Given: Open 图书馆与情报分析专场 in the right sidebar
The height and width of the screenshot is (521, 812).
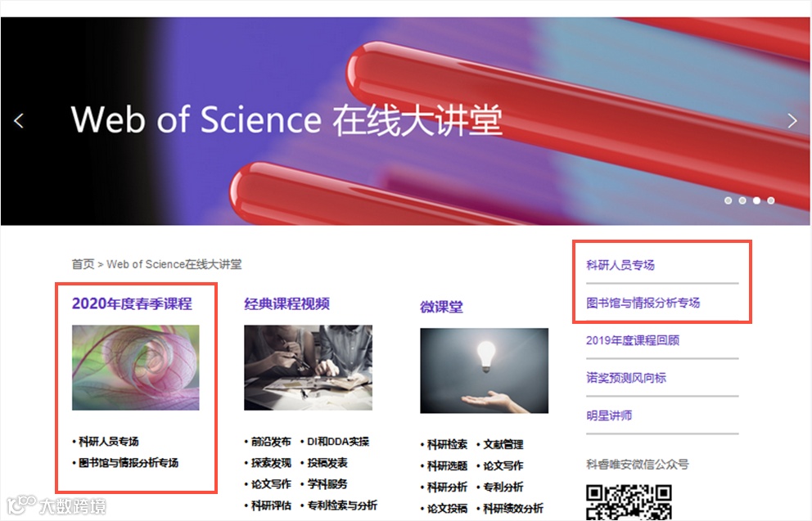Looking at the screenshot, I should [x=643, y=303].
